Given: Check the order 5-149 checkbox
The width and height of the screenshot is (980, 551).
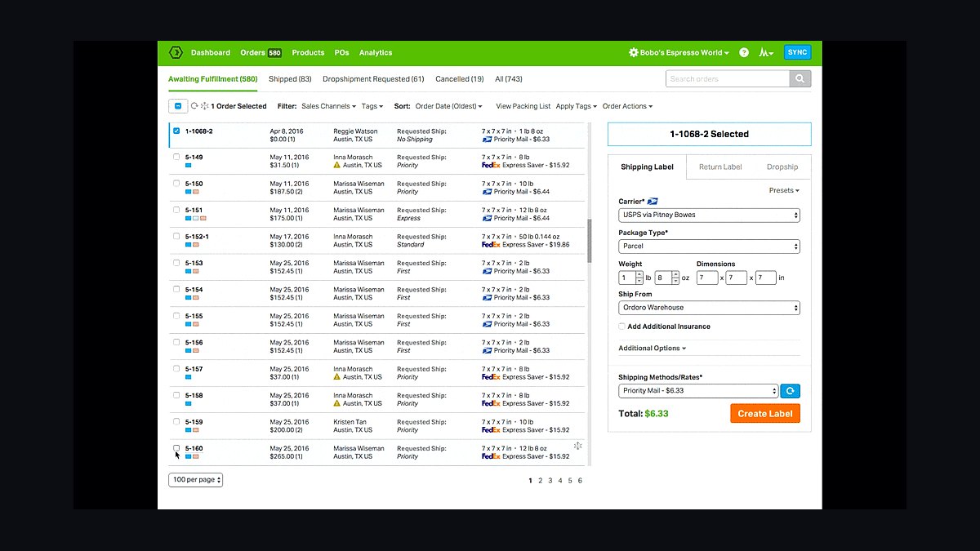Looking at the screenshot, I should coord(176,157).
